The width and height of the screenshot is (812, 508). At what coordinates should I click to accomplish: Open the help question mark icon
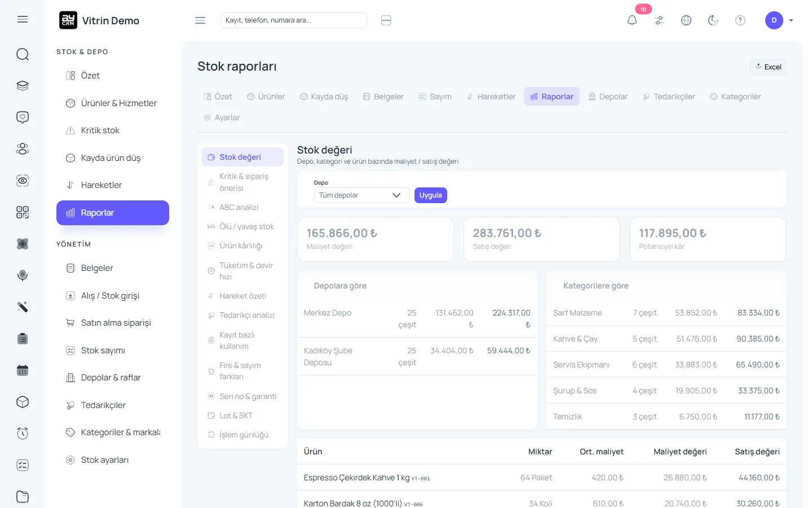click(740, 20)
